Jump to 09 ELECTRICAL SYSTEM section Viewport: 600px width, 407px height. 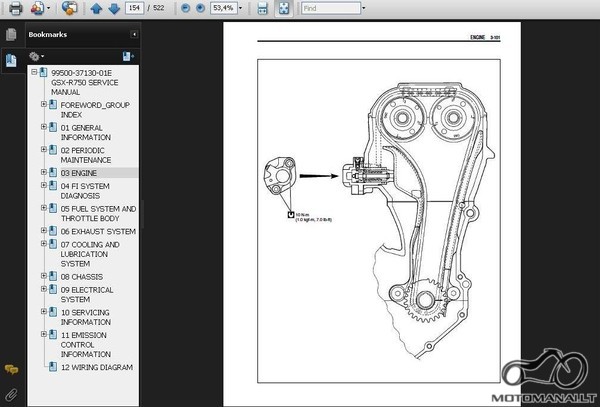pos(87,295)
